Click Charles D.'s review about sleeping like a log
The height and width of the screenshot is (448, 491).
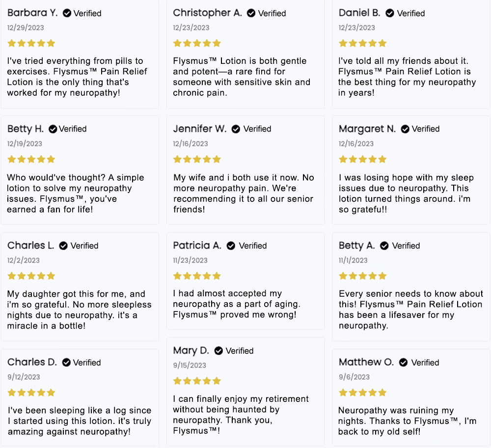pyautogui.click(x=80, y=421)
